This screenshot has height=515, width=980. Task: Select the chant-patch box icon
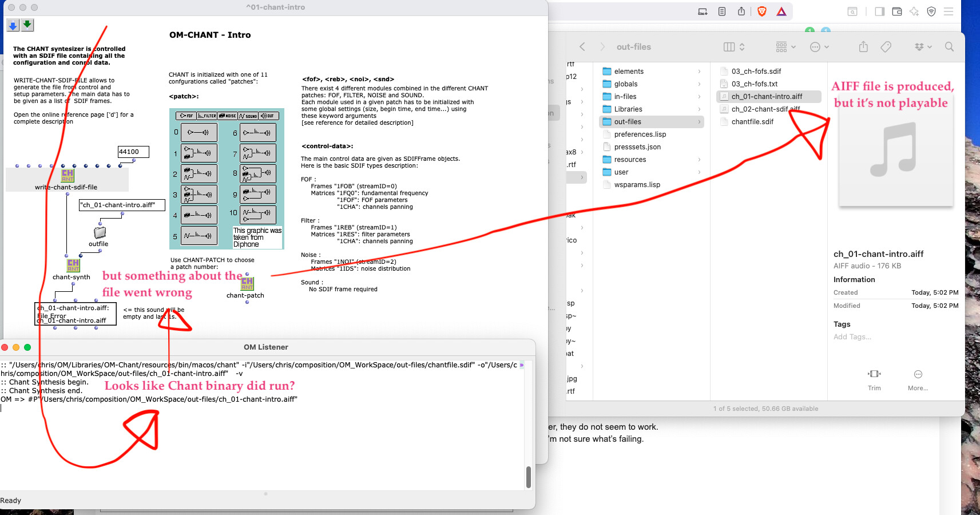pos(247,284)
